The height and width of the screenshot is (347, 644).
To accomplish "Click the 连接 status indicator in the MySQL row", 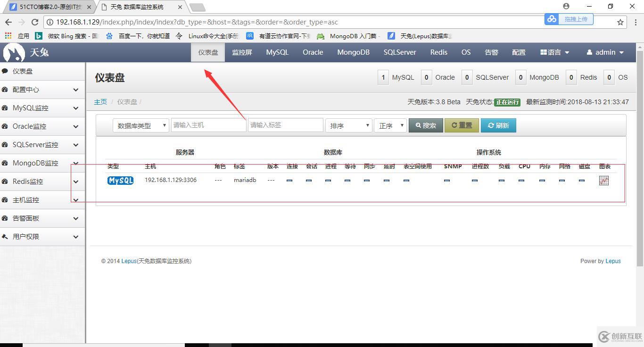I will pyautogui.click(x=289, y=181).
